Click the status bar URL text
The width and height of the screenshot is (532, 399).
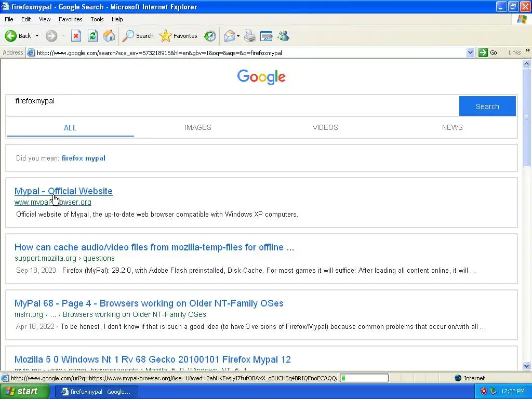[x=174, y=378]
